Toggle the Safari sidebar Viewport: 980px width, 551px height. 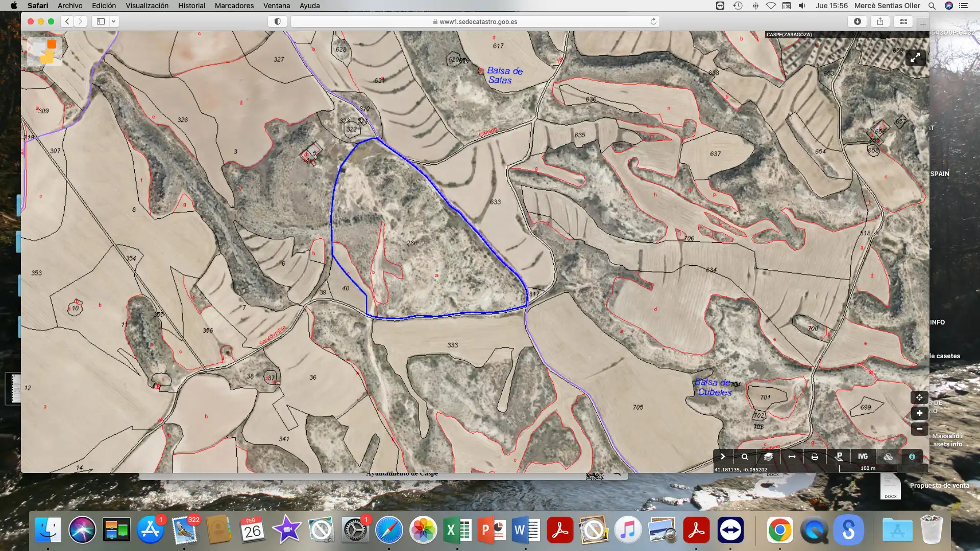(x=101, y=21)
